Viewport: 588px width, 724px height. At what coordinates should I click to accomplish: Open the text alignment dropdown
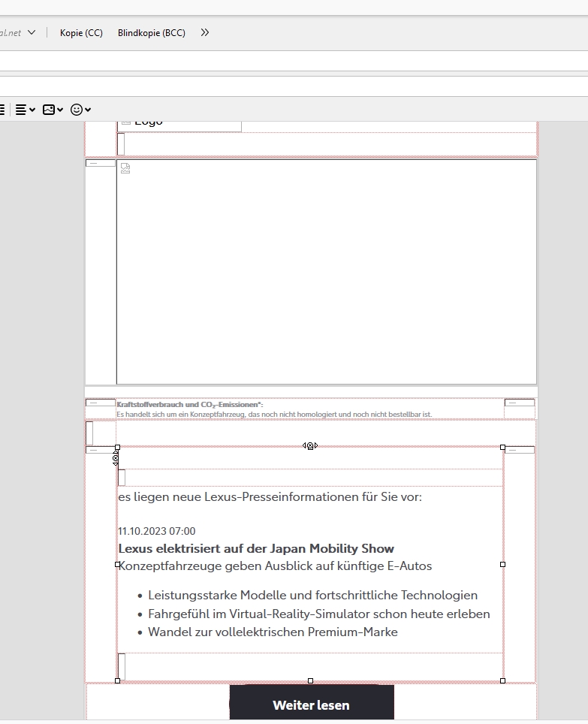coord(26,110)
